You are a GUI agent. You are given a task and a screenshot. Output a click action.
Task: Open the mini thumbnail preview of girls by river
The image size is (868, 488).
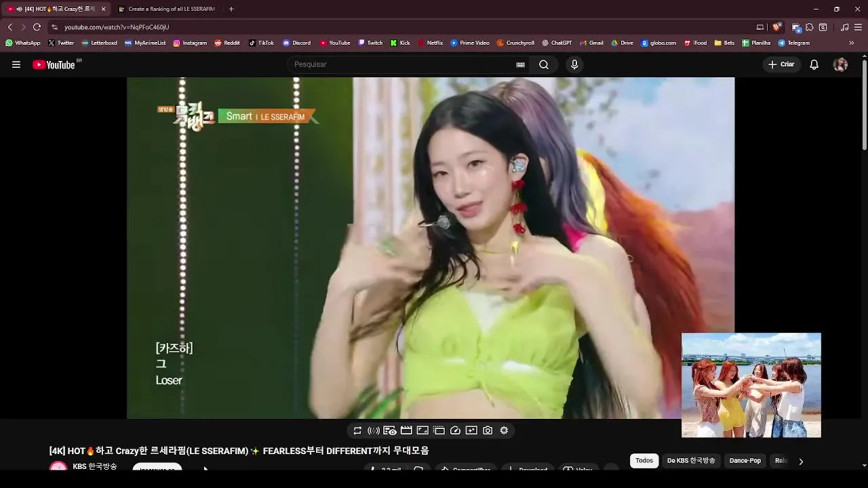[751, 385]
